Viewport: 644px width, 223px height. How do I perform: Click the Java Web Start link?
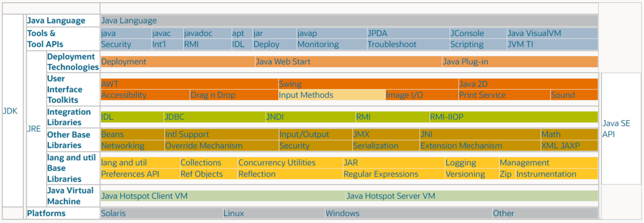point(283,62)
